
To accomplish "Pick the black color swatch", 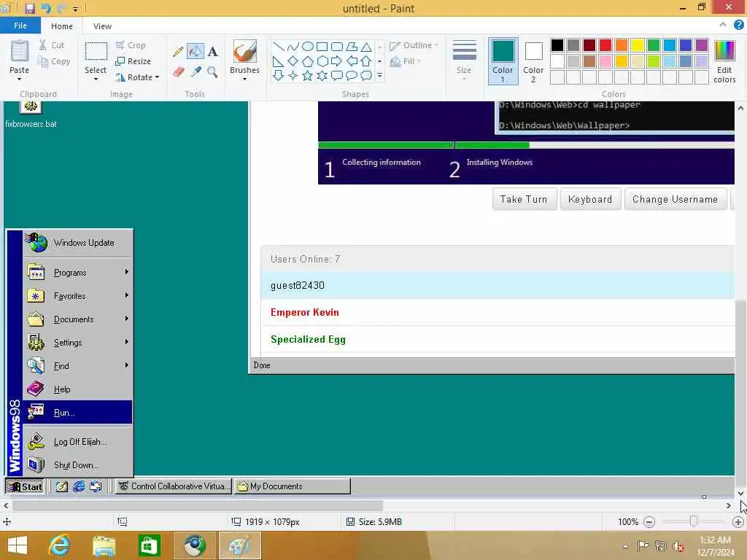I will point(557,45).
